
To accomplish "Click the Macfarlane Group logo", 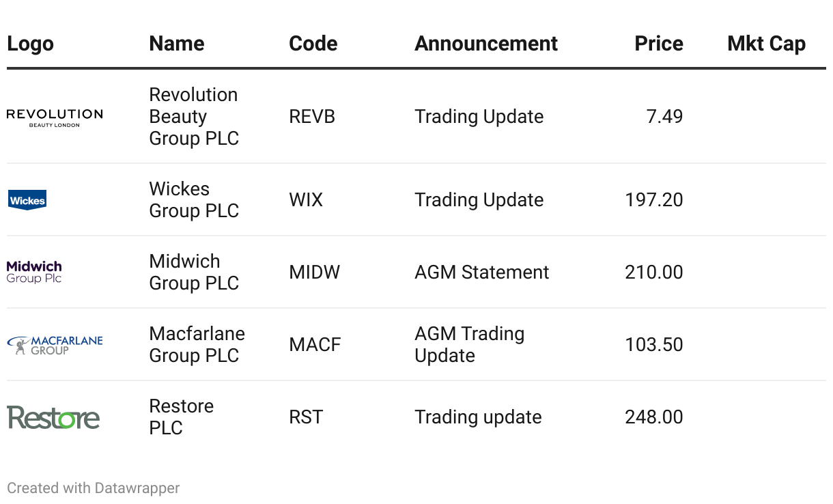I will tap(55, 344).
